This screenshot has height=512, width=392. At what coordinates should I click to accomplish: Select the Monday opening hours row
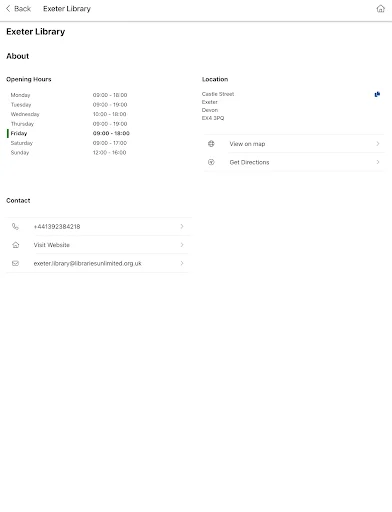[69, 95]
